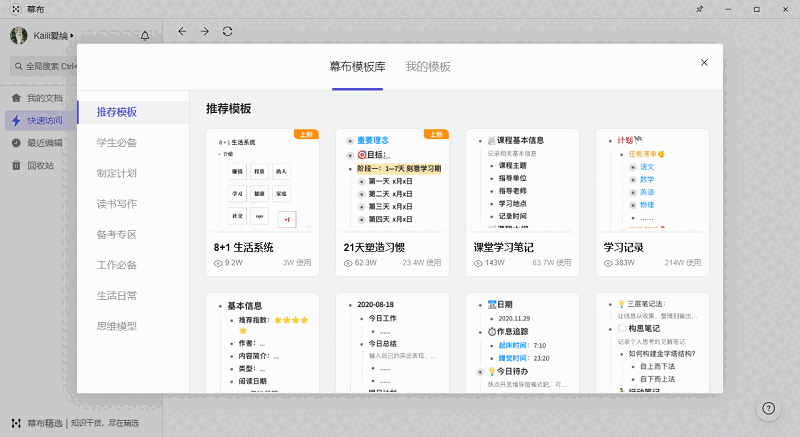The image size is (800, 437).
Task: Expand the Kaili account dropdown arrow
Action: (x=72, y=36)
